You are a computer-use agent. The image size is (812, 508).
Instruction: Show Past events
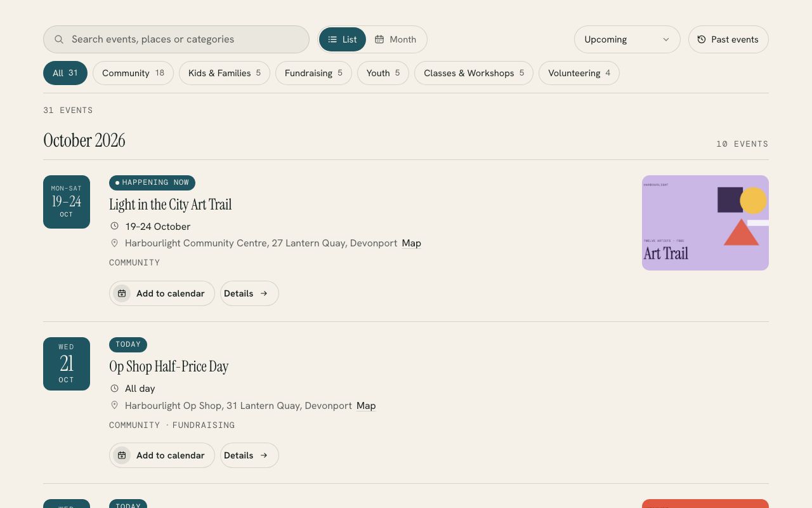click(x=728, y=39)
